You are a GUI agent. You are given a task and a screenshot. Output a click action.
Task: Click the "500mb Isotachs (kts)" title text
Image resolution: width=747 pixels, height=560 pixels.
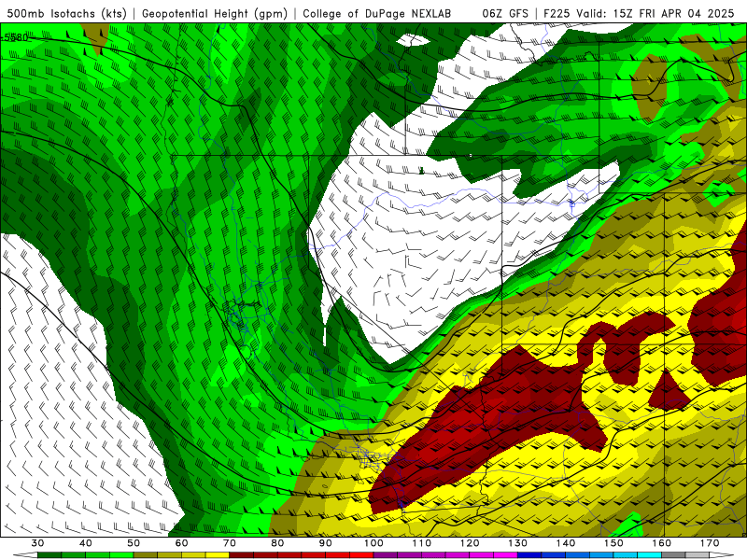(66, 14)
